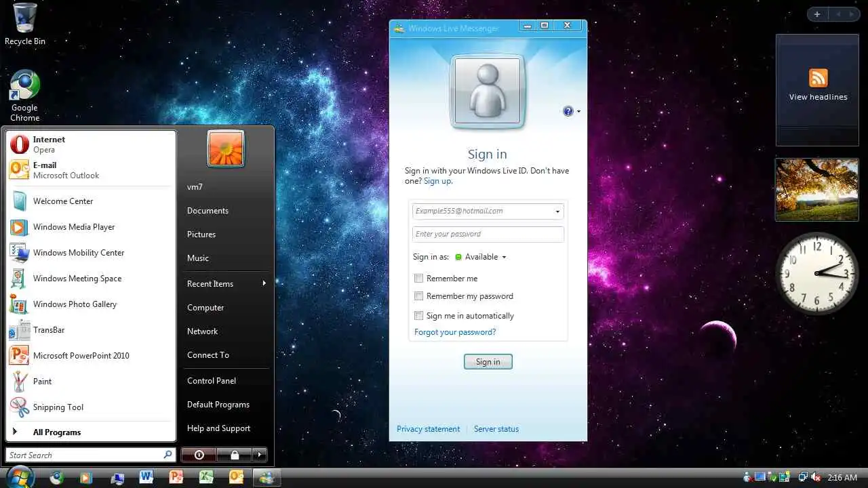The height and width of the screenshot is (488, 868).
Task: Open Windows Meeting Space from Start menu
Action: click(x=90, y=279)
